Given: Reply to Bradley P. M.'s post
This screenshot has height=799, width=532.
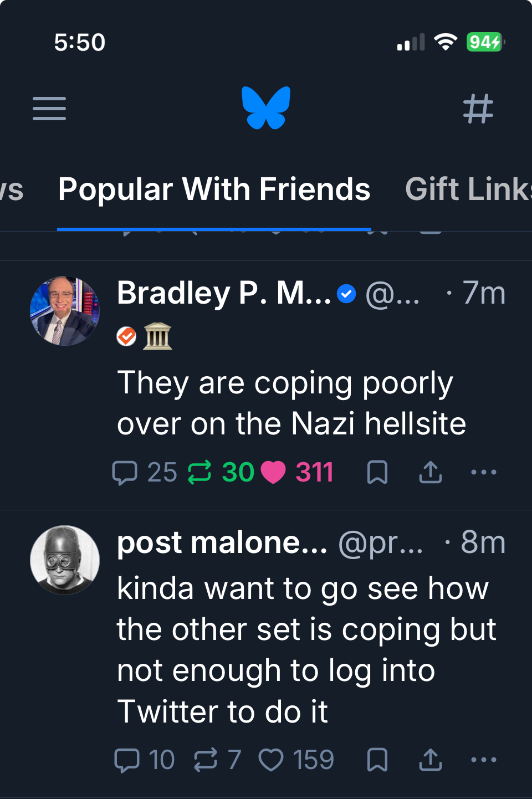Looking at the screenshot, I should coord(125,473).
